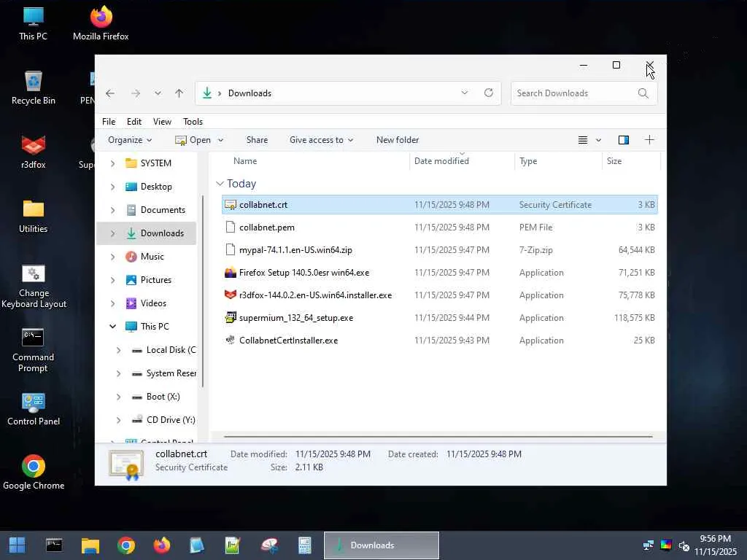Collapse This PC tree node

coord(113,326)
